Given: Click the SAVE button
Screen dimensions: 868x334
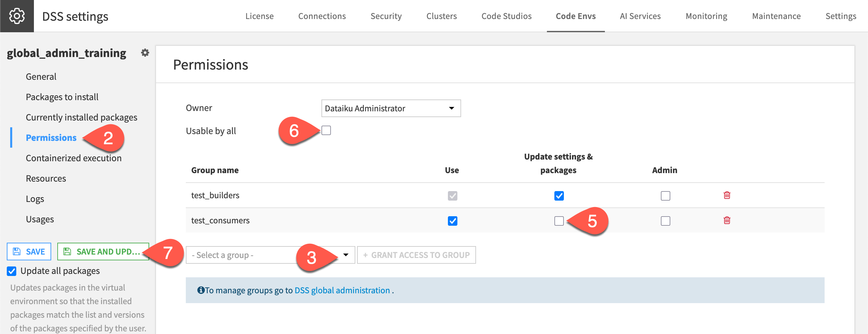Looking at the screenshot, I should [x=29, y=252].
